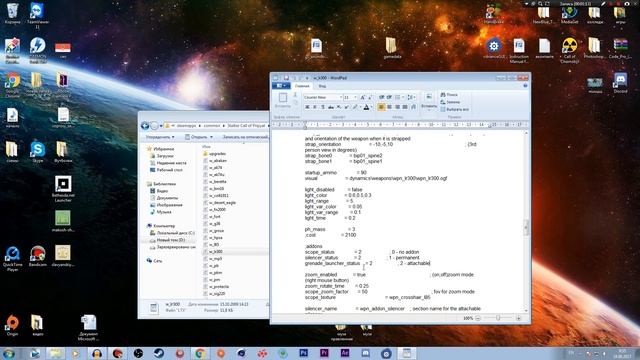This screenshot has height=360, width=640.
Task: Click the large Paste button in WordPad
Action: (282, 100)
